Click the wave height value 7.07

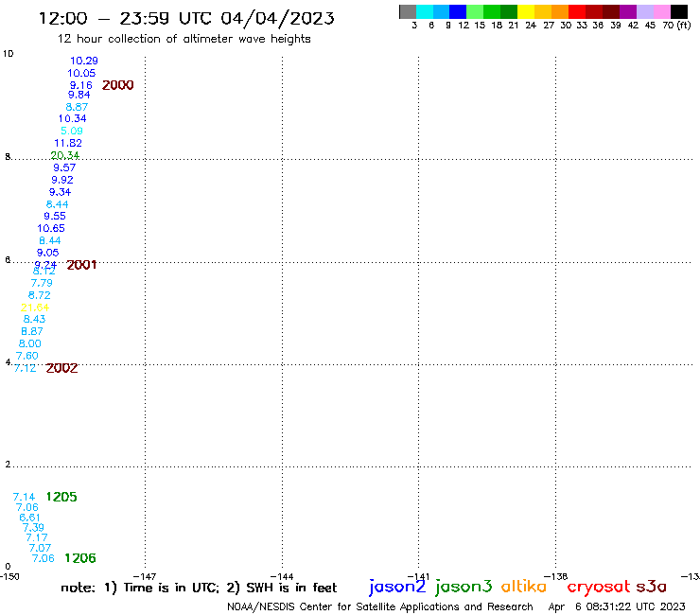click(40, 548)
